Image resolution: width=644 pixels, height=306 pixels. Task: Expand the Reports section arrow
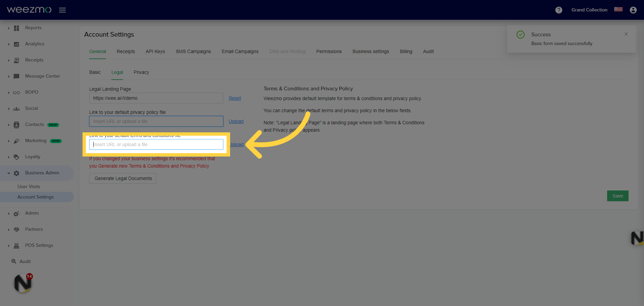coord(9,28)
